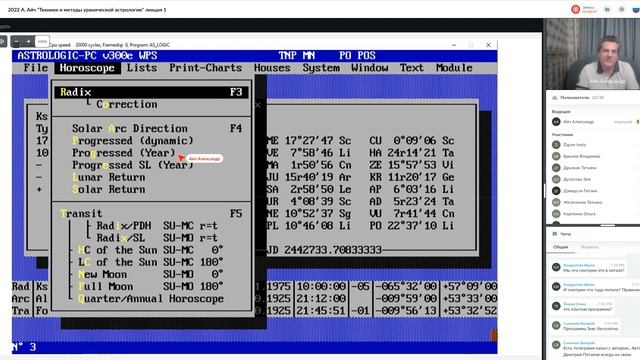640x360 pixels.
Task: Click the Rad row time 10:00:00
Action: (x=321, y=287)
